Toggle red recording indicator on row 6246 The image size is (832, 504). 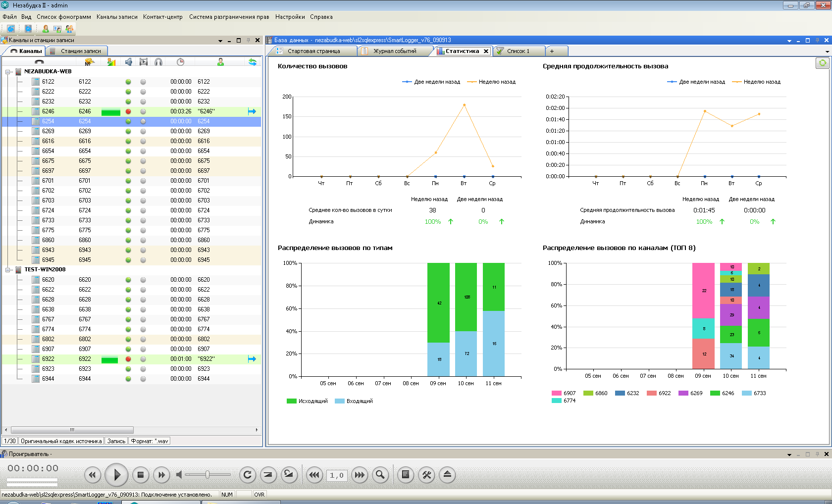tap(128, 111)
